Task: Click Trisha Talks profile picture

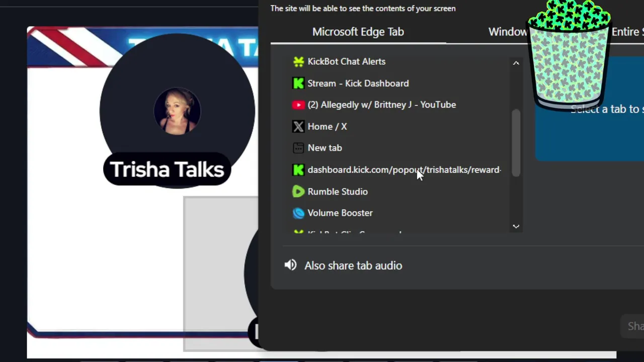Action: 177,111
